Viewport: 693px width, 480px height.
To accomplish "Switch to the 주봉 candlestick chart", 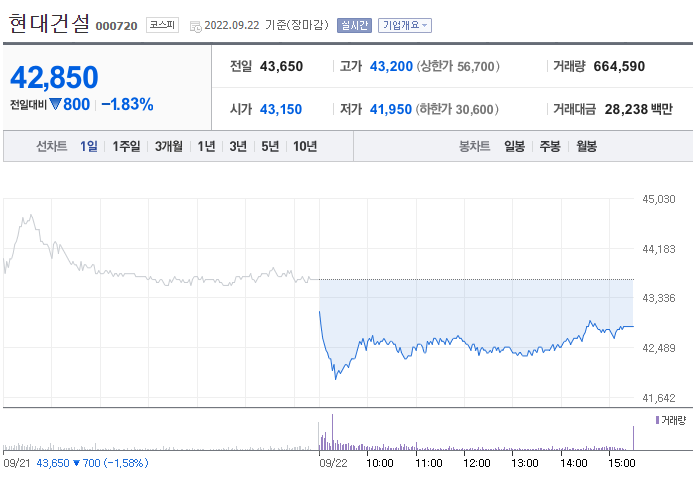I will click(x=550, y=146).
